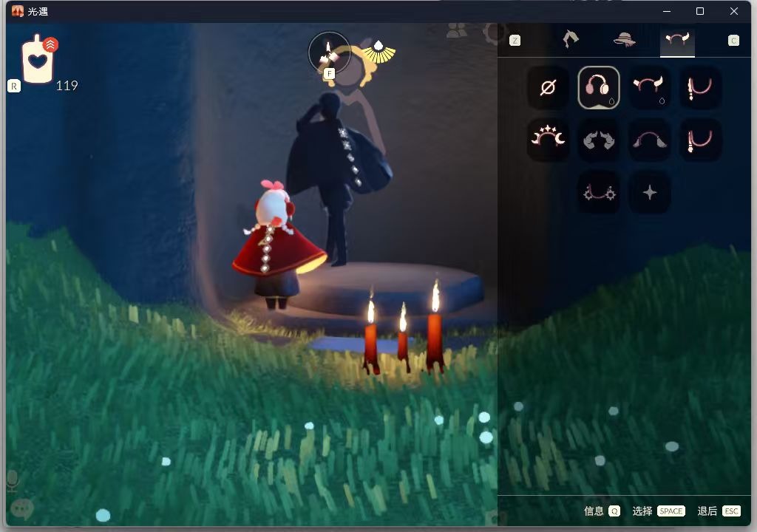Choose the gray tasseled arch headband
This screenshot has height=532, width=757.
click(649, 140)
